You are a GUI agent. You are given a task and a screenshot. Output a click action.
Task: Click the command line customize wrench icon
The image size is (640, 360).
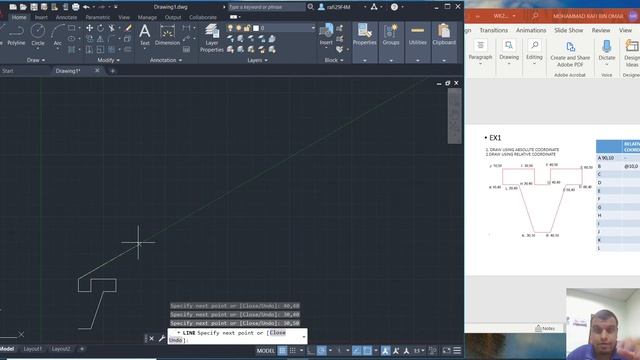click(x=162, y=338)
